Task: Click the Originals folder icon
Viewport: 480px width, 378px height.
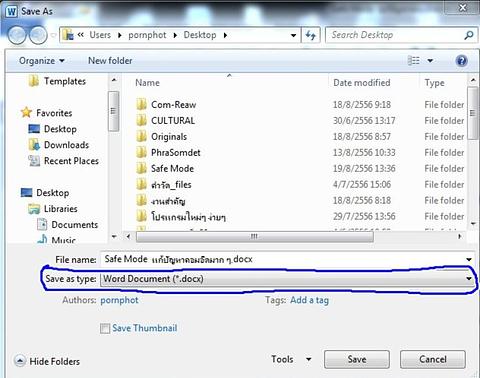Action: tap(141, 136)
